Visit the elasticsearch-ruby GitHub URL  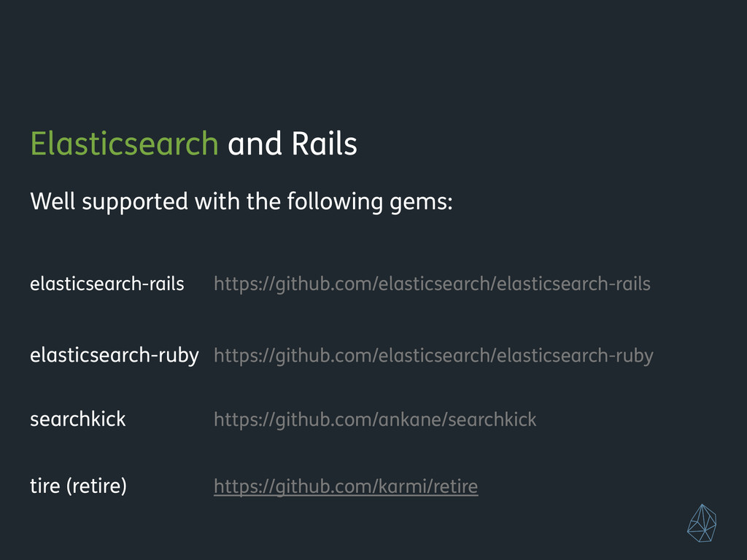coord(433,356)
